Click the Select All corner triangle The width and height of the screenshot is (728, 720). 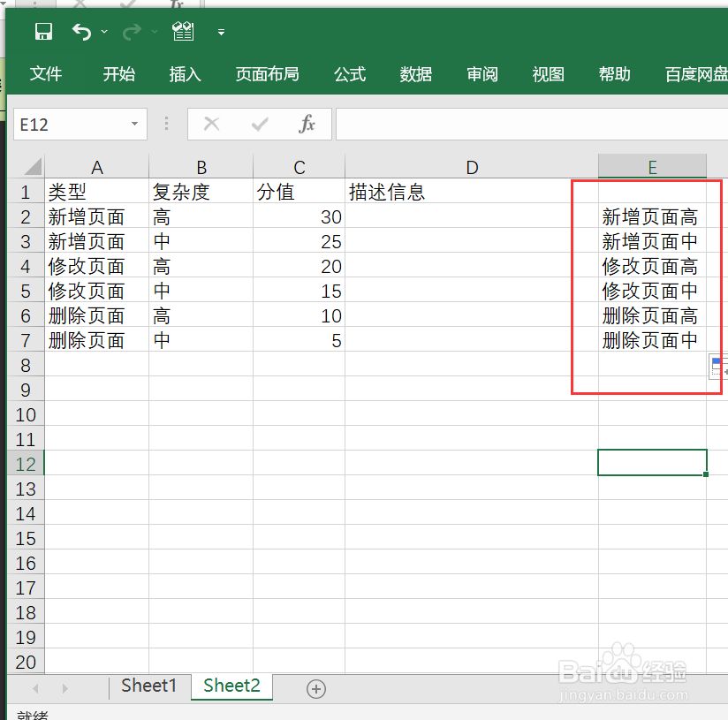33,166
